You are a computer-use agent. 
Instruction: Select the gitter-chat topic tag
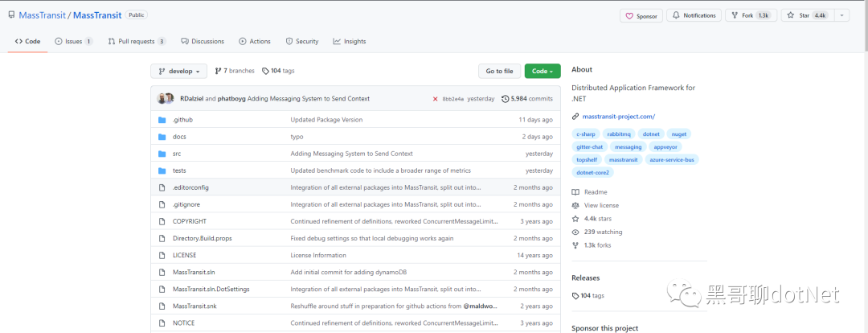[590, 147]
